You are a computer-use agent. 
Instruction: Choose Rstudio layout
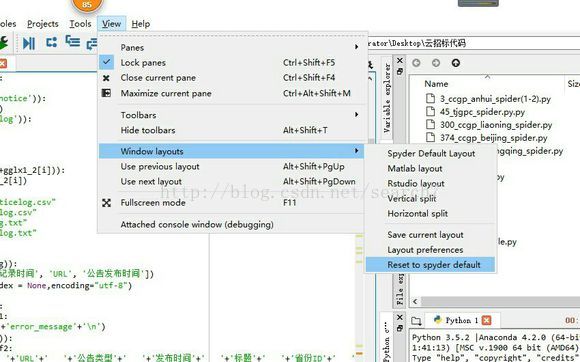[x=431, y=183]
